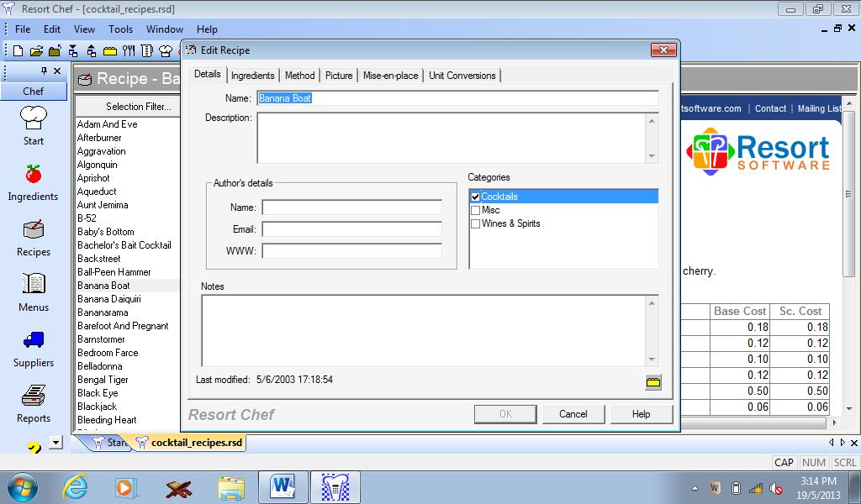
Task: Click the down-arrow import toolbar icon
Action: tap(73, 51)
